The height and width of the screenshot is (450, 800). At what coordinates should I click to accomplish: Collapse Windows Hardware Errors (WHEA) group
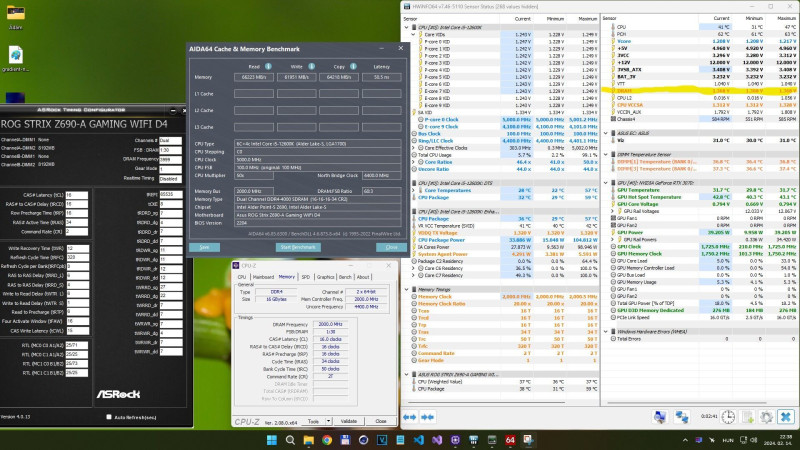pyautogui.click(x=606, y=332)
